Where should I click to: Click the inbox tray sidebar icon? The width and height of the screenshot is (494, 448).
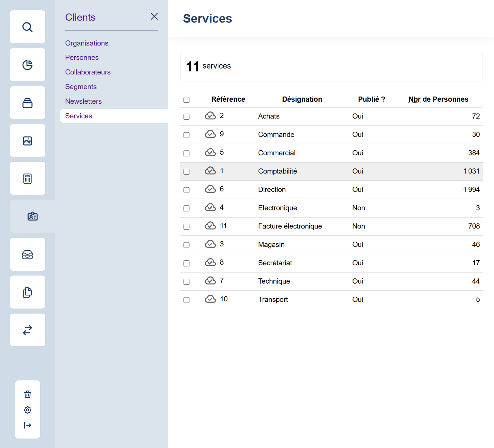coord(28,255)
